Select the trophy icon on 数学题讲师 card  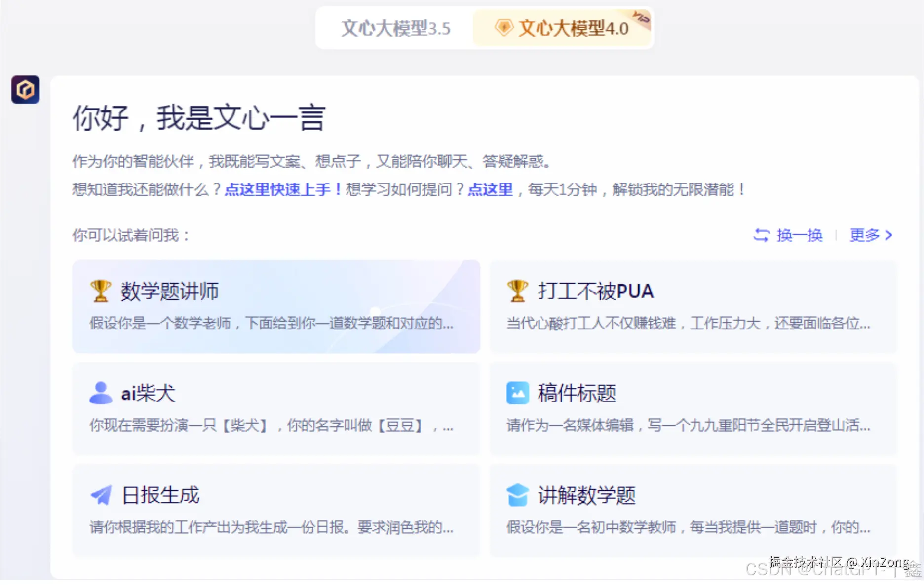(101, 290)
